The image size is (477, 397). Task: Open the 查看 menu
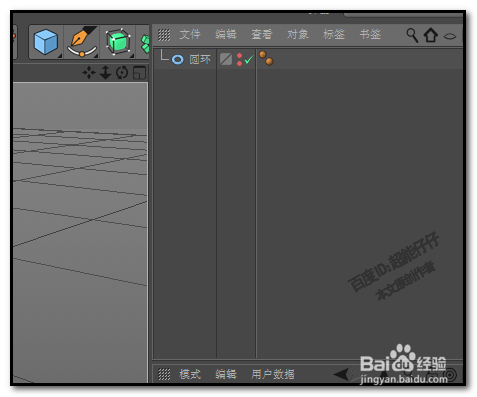262,34
